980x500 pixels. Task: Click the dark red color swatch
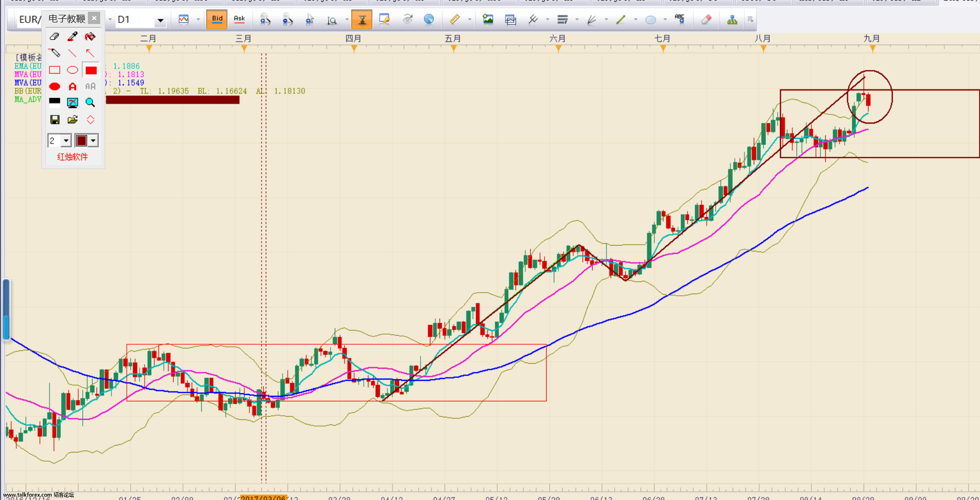pos(81,140)
